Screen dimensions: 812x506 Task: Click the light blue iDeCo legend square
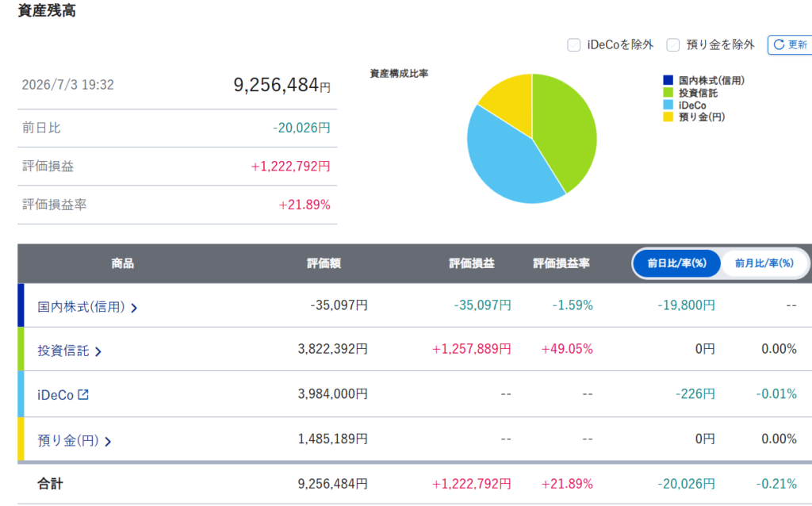pos(668,105)
